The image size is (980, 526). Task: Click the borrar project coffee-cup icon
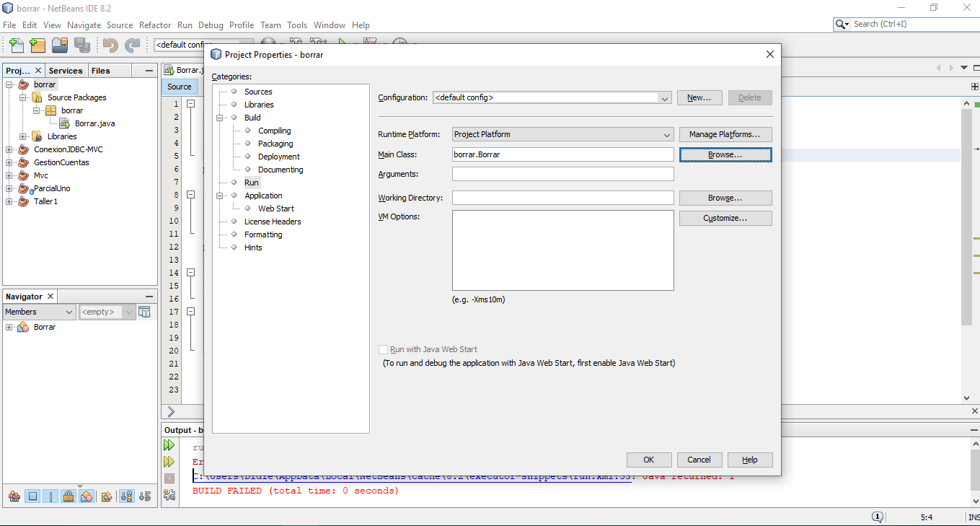[24, 84]
